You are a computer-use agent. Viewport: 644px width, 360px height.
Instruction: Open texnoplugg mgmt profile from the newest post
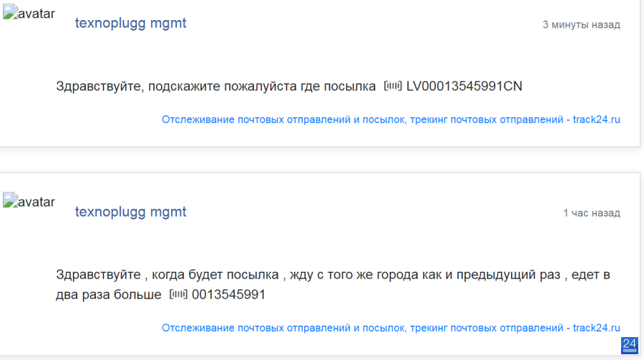131,23
